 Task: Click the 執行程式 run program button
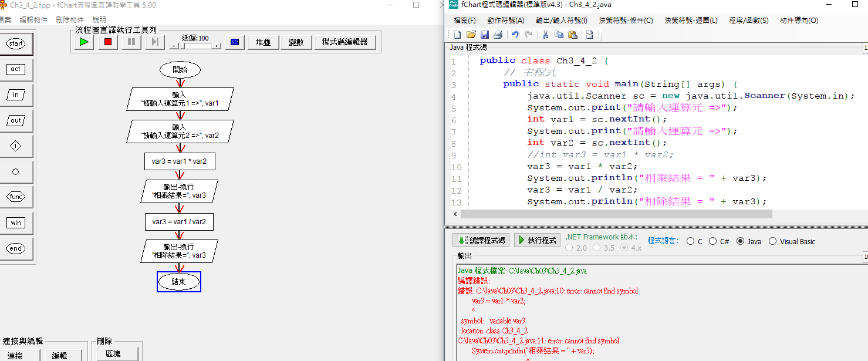pyautogui.click(x=536, y=240)
